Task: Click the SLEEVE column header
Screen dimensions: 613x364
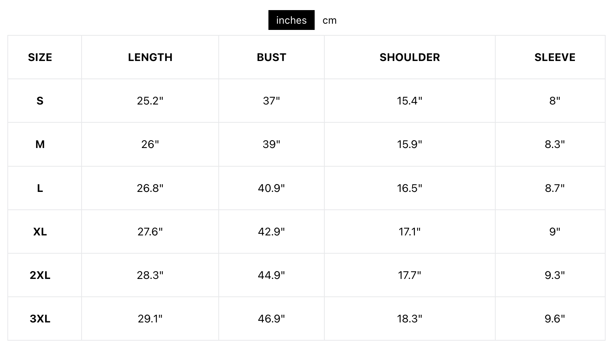Action: [555, 57]
